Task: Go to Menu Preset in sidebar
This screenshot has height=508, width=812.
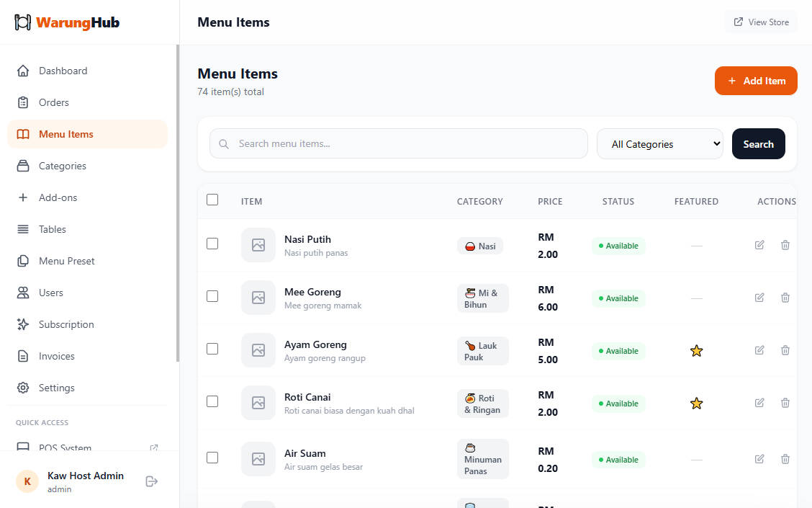Action: [x=66, y=261]
